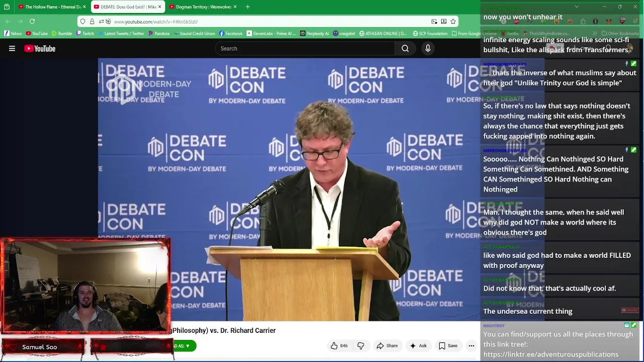This screenshot has width=644, height=362.
Task: Open the YouTube guide hamburger menu
Action: [12, 49]
